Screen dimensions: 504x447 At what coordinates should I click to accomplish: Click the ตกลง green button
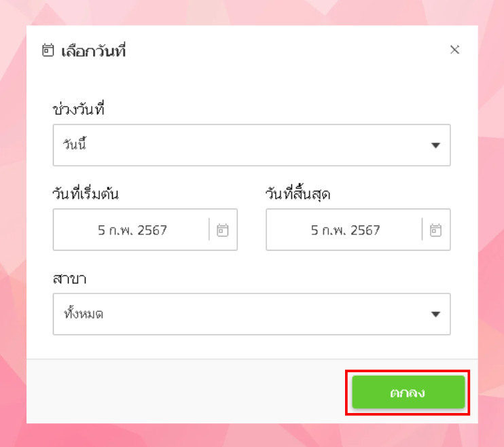pos(408,392)
